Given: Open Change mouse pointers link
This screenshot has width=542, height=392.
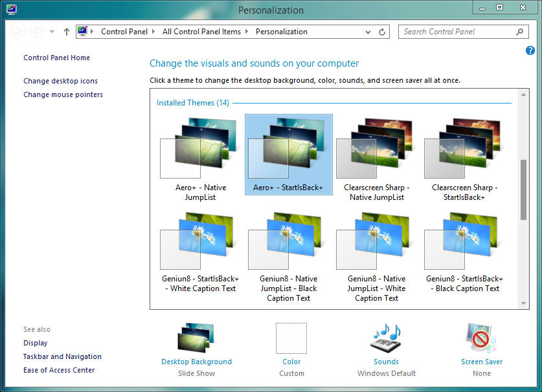Looking at the screenshot, I should pos(63,94).
